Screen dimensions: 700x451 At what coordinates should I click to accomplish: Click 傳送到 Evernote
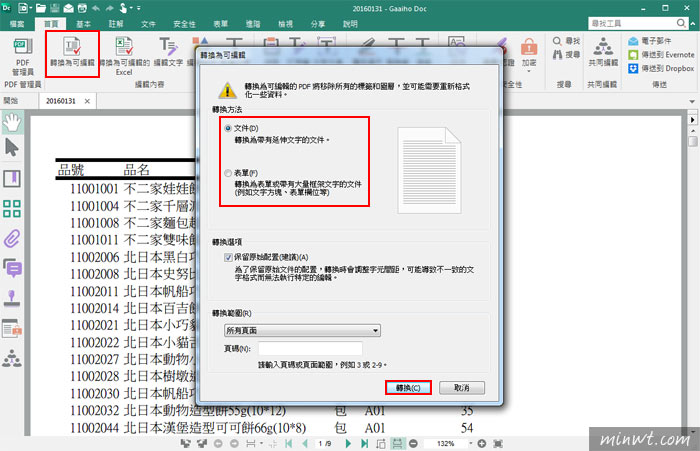[x=661, y=54]
